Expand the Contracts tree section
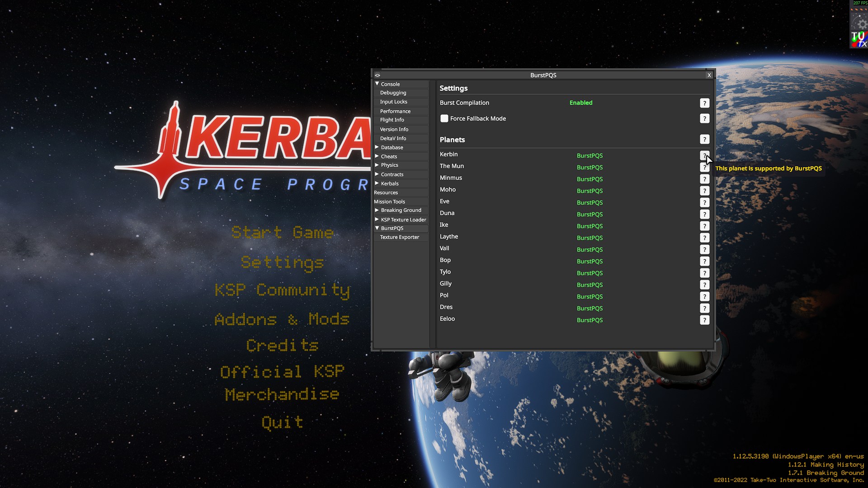 377,174
